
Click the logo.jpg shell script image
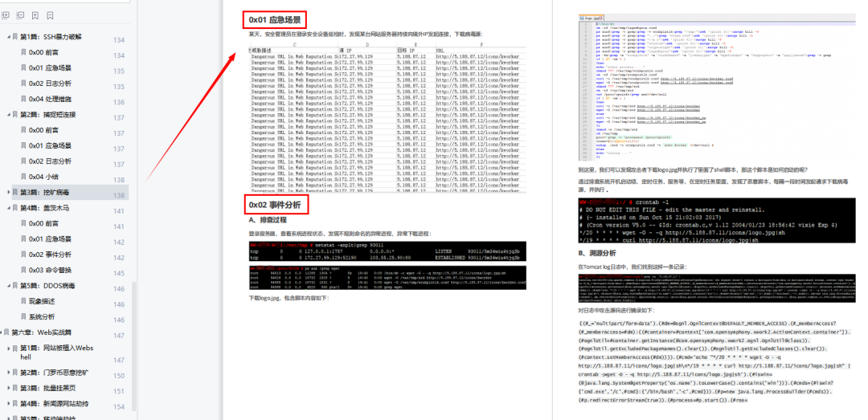click(x=716, y=88)
